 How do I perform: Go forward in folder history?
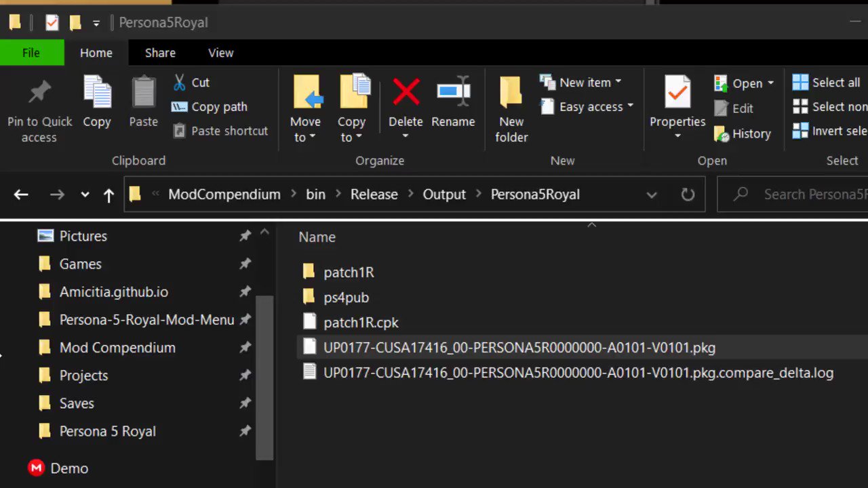click(56, 195)
